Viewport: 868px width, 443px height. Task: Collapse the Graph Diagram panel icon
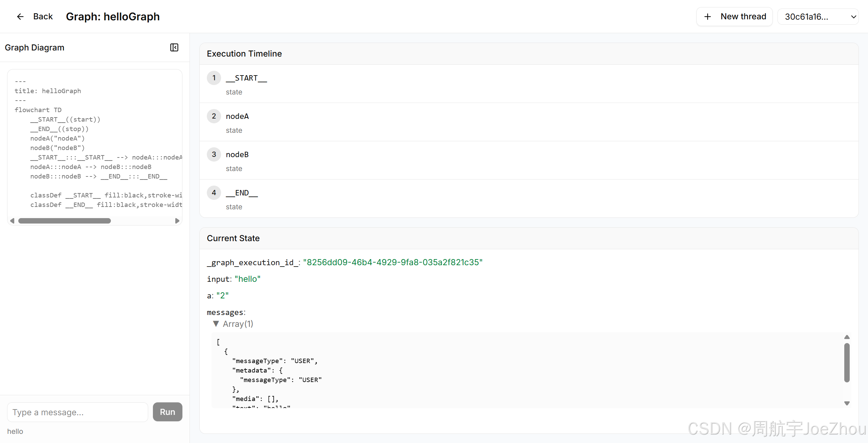pyautogui.click(x=174, y=47)
